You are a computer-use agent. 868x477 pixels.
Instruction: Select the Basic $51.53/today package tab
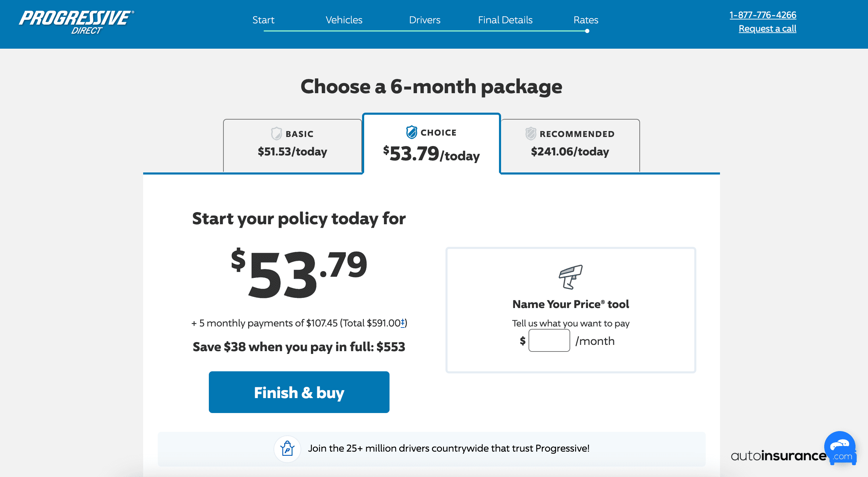293,145
